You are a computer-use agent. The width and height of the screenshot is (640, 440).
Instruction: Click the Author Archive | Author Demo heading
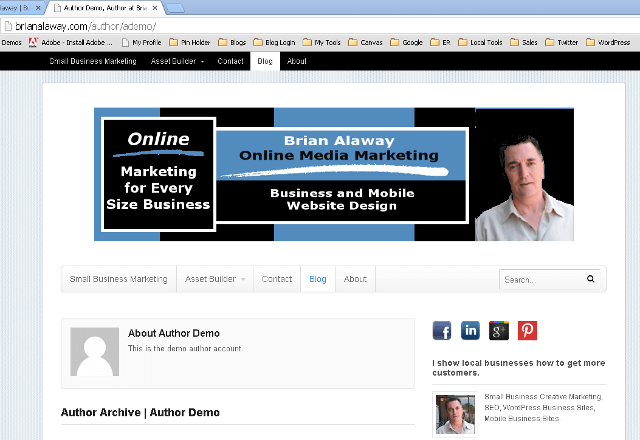tap(140, 413)
